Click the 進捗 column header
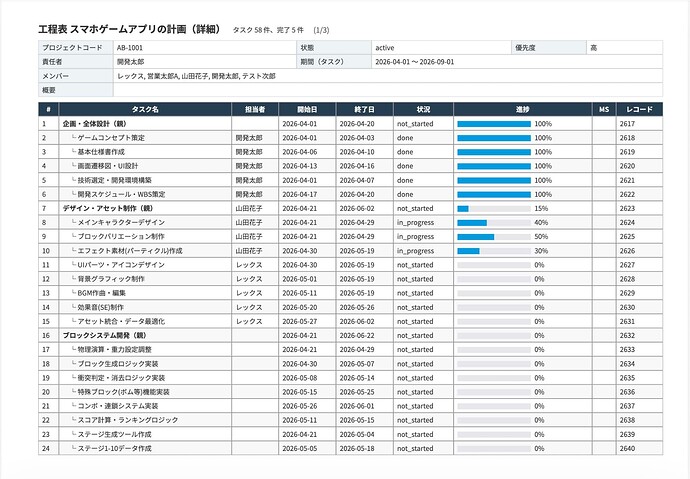690x479 pixels. [522, 110]
